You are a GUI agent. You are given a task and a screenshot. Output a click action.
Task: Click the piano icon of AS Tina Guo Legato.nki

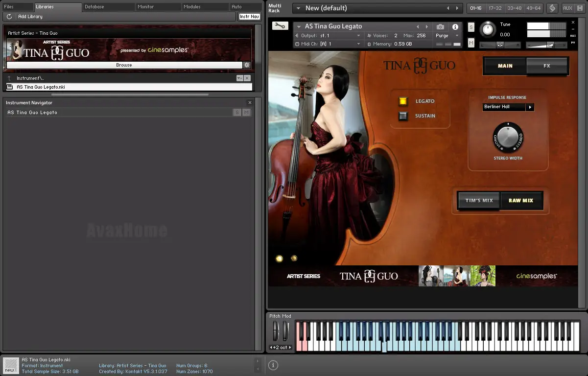[x=10, y=87]
